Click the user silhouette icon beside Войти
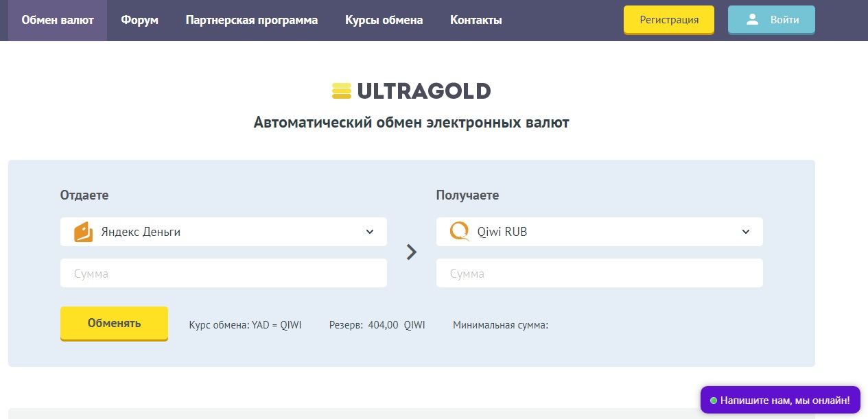 [752, 20]
